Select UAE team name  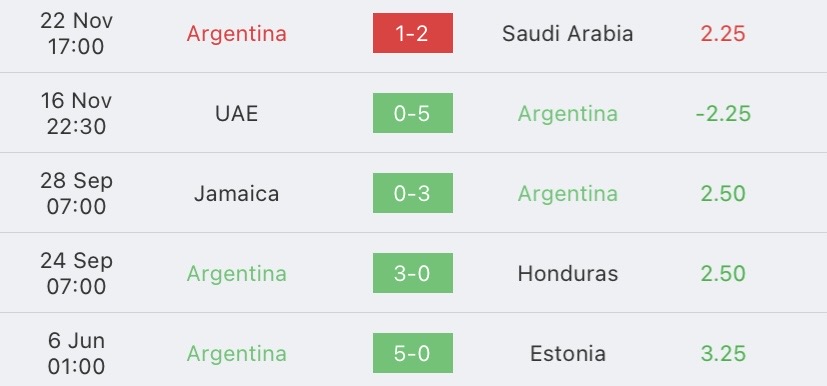pyautogui.click(x=236, y=113)
